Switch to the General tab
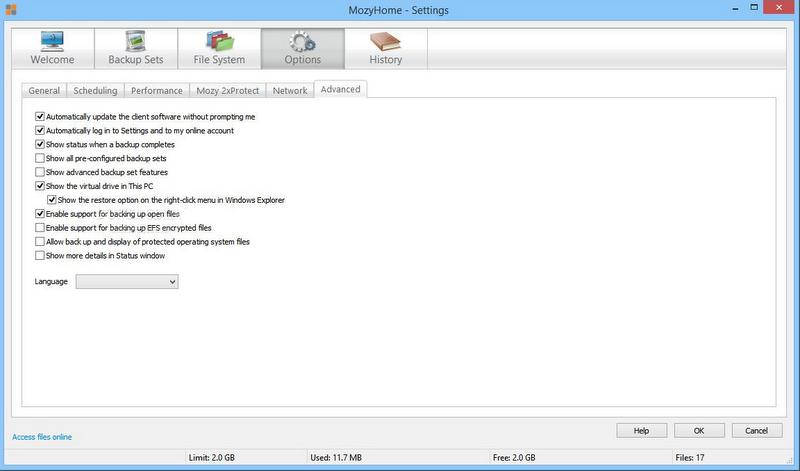The height and width of the screenshot is (471, 800). point(44,90)
